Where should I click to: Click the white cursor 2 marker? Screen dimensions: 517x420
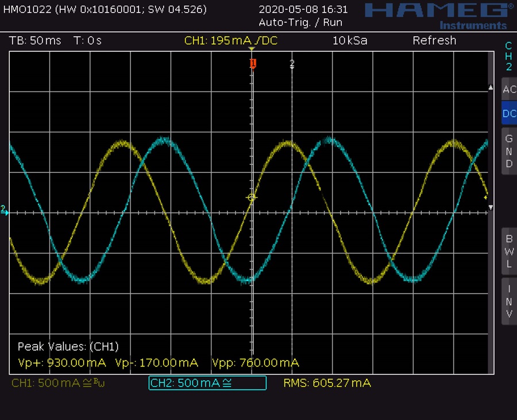pyautogui.click(x=292, y=64)
